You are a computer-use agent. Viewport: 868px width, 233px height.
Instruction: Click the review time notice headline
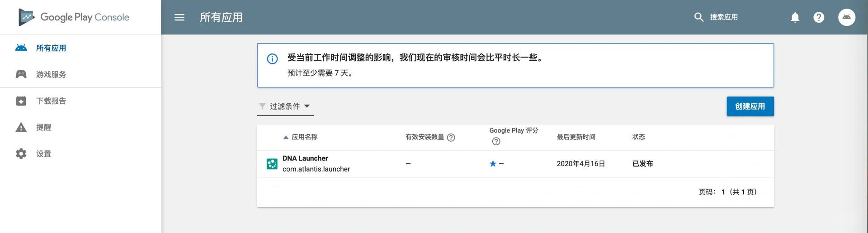click(x=416, y=57)
